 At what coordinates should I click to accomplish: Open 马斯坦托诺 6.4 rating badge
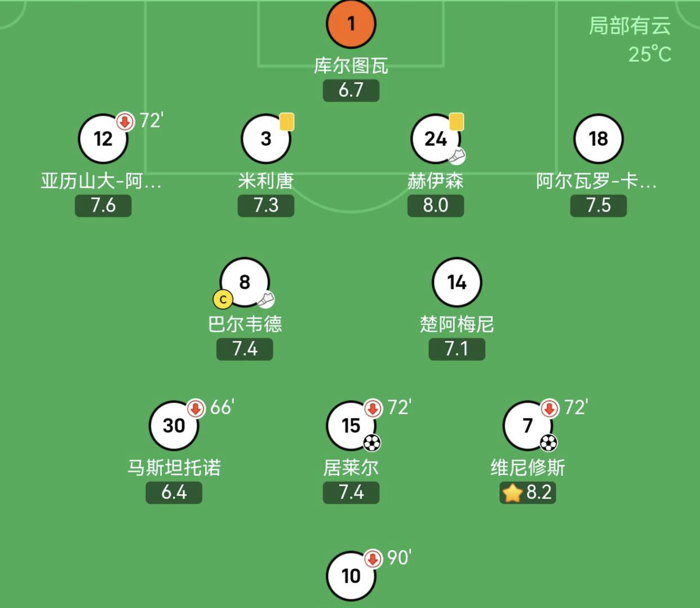click(x=174, y=492)
